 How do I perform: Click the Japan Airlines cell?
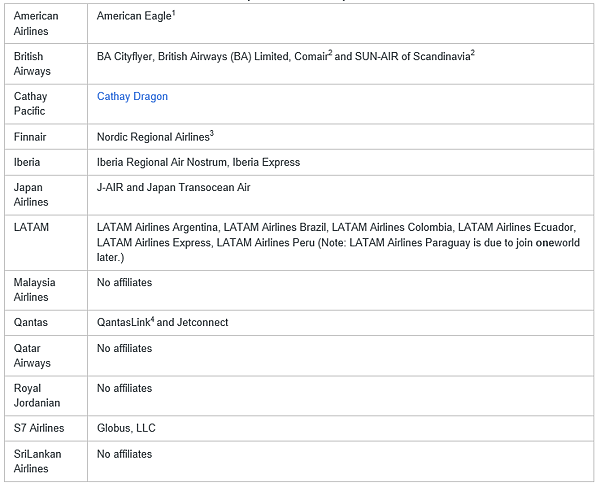click(46, 195)
